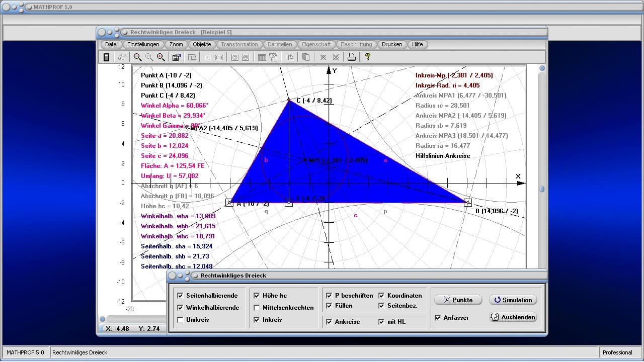Toggle the Inkreis checkbox
The image size is (644, 362).
click(x=257, y=320)
